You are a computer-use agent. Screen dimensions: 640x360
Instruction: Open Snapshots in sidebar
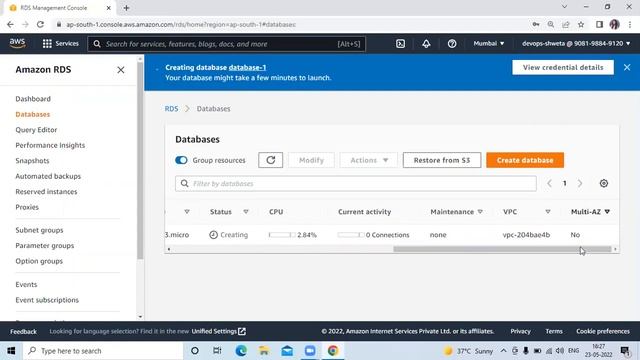pyautogui.click(x=32, y=161)
